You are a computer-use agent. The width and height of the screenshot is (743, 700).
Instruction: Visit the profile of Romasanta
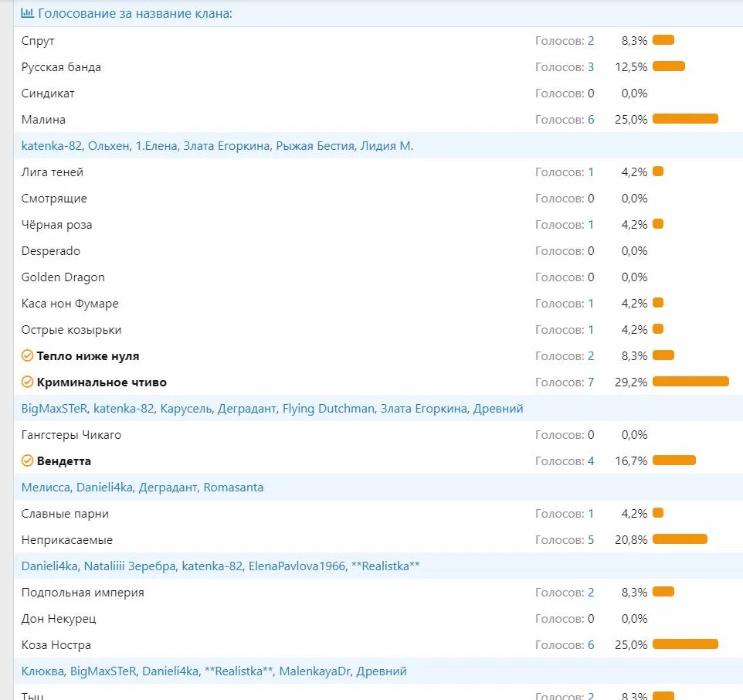(x=233, y=488)
